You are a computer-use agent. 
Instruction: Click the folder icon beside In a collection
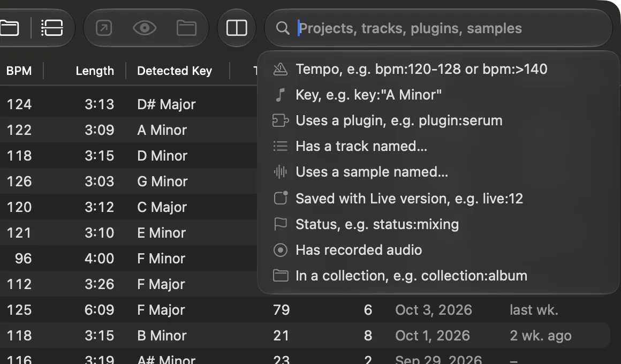[x=281, y=275]
